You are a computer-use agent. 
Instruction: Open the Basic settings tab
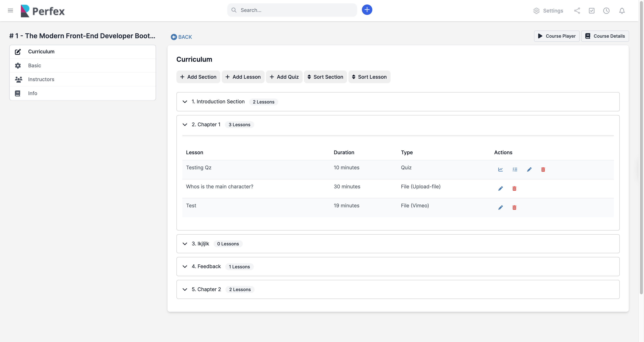tap(34, 66)
